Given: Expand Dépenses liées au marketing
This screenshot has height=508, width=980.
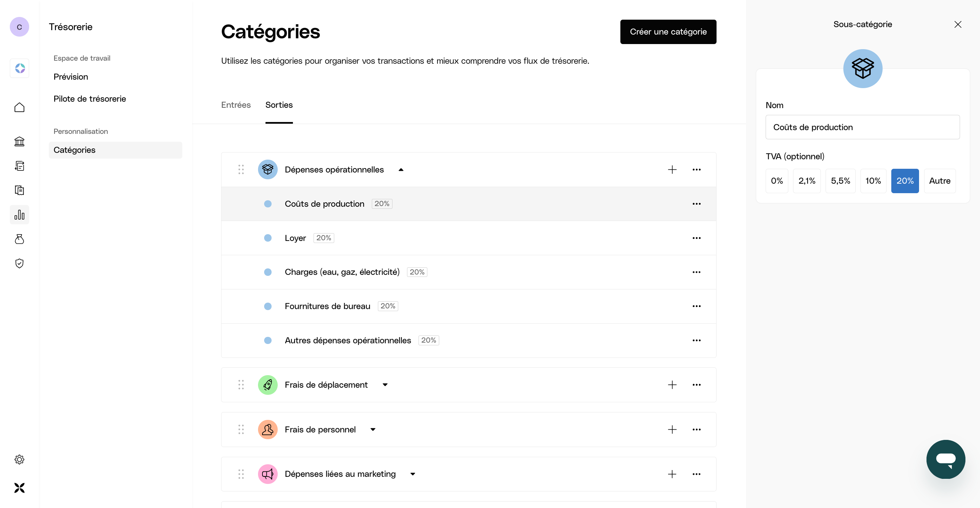Looking at the screenshot, I should [x=412, y=474].
